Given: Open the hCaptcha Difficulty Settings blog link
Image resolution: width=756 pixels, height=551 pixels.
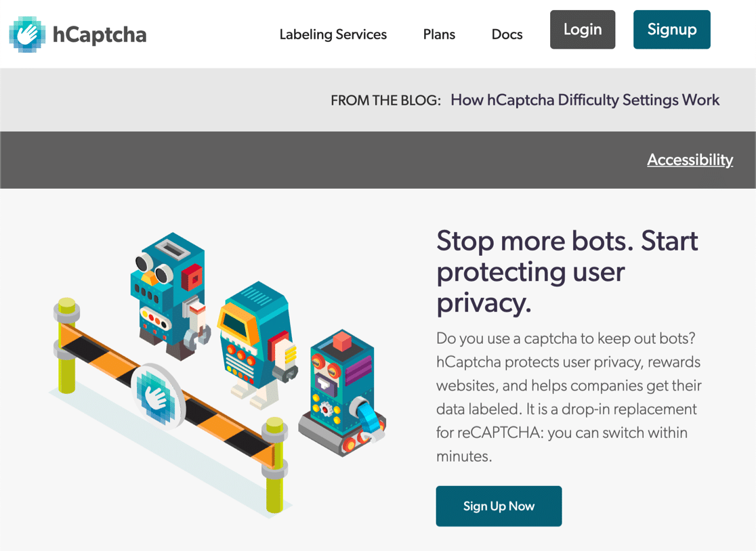Looking at the screenshot, I should point(585,100).
